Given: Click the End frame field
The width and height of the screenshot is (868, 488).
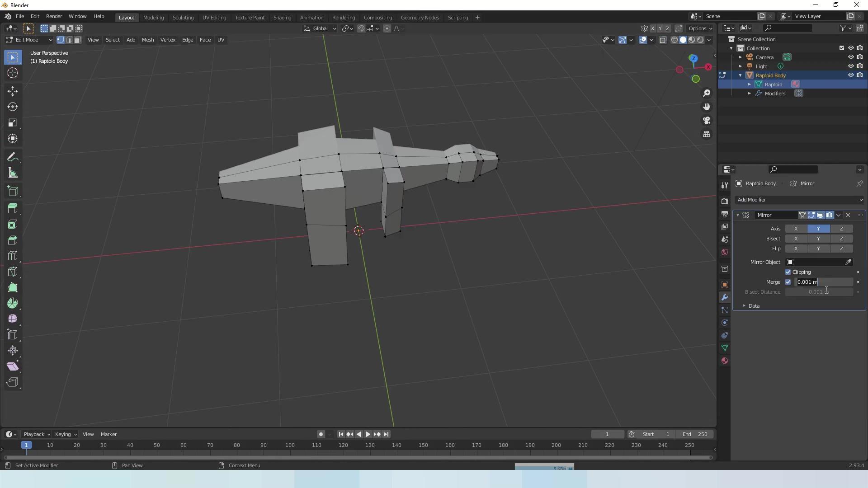Looking at the screenshot, I should [x=695, y=434].
